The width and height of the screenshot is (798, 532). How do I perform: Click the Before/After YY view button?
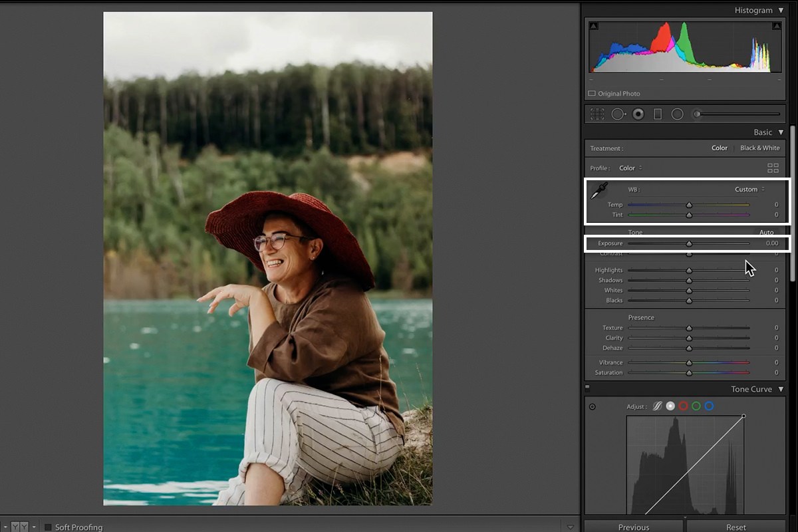(19, 527)
